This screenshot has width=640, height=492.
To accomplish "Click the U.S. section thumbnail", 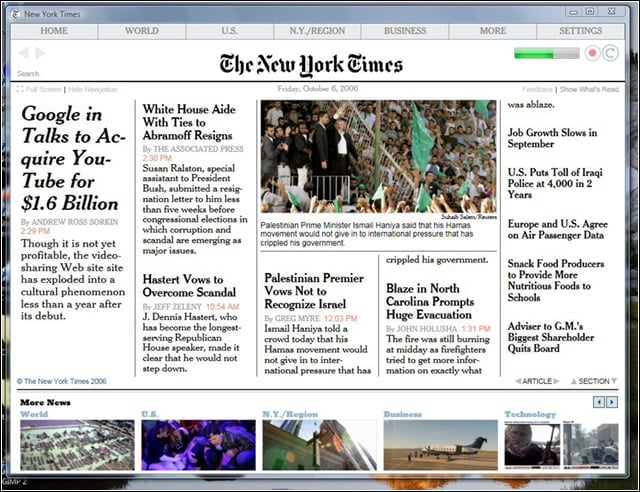I will click(198, 445).
